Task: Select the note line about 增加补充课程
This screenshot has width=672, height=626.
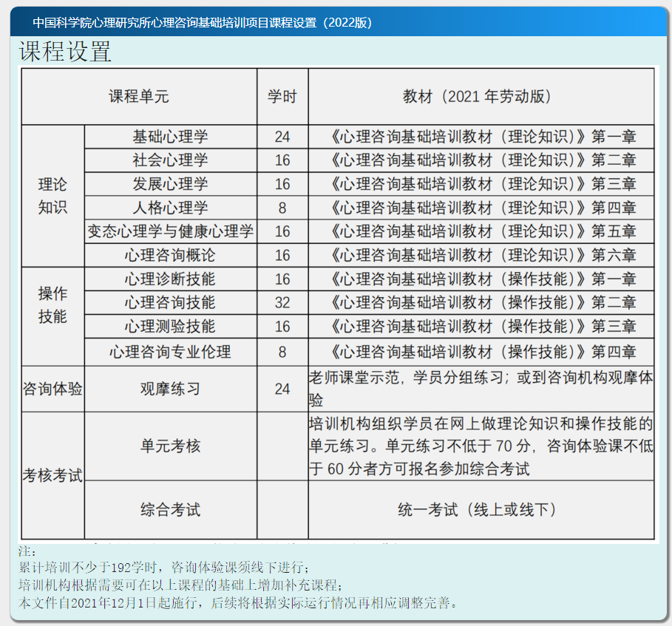Action: coord(180,585)
